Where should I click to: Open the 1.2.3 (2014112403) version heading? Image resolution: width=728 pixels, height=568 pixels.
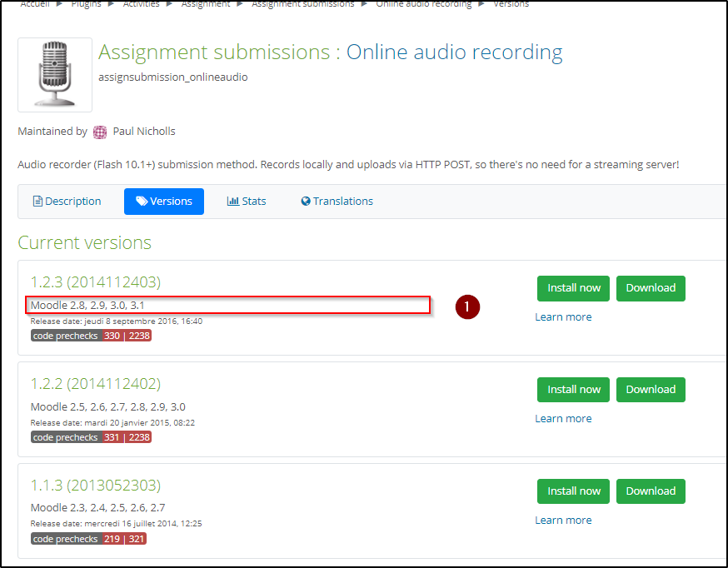[96, 282]
